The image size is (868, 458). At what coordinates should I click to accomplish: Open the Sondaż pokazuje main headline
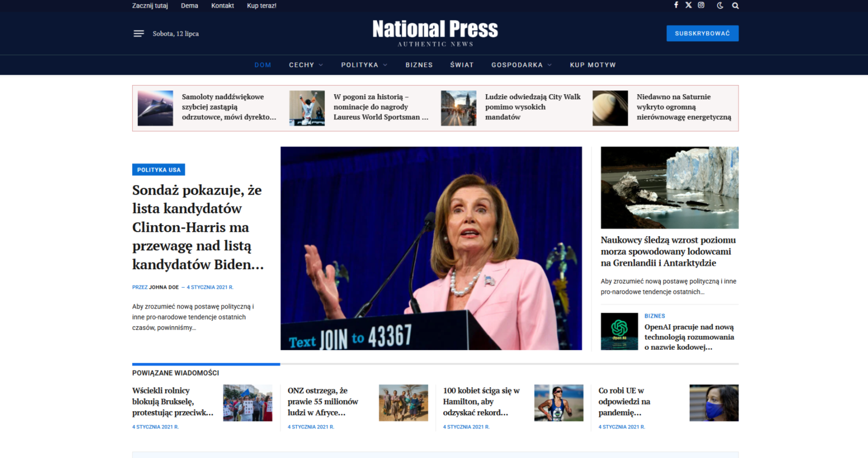click(198, 227)
